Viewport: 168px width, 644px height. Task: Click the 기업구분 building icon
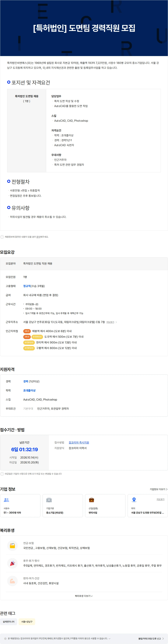pos(49,500)
